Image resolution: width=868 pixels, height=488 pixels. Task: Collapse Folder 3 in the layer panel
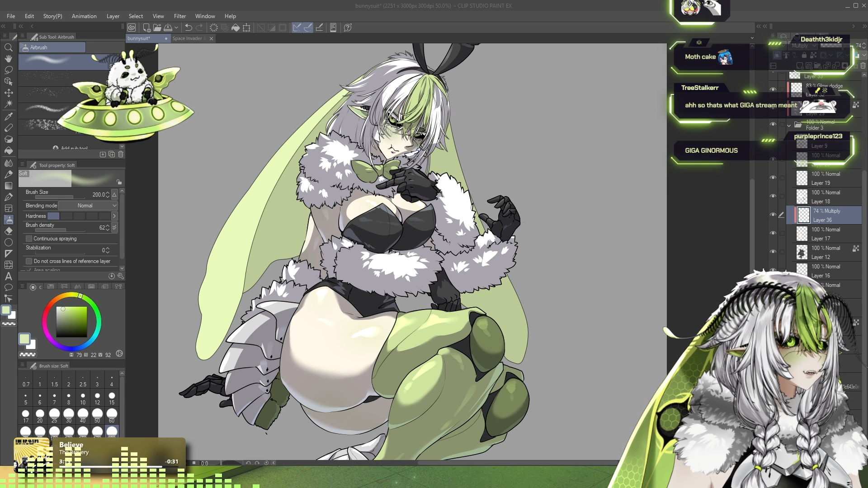click(x=789, y=125)
